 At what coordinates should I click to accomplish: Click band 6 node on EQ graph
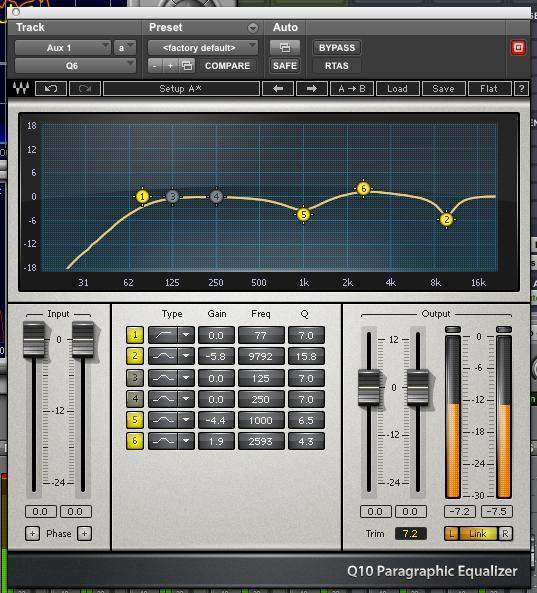point(363,188)
